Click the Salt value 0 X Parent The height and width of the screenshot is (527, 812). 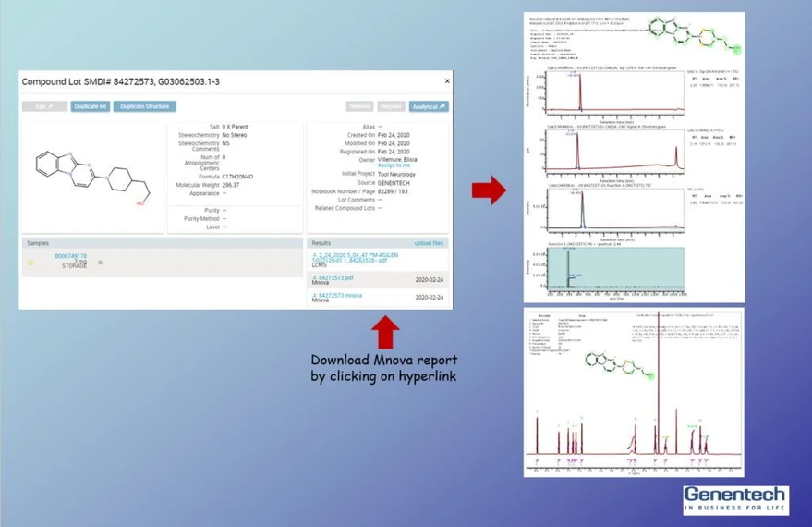click(x=236, y=127)
